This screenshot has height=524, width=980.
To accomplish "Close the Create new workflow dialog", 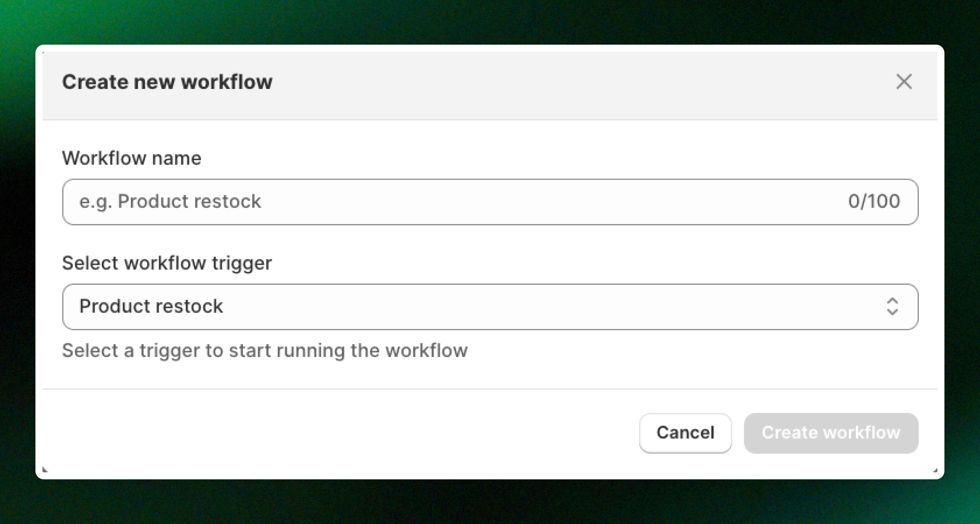I will [x=904, y=82].
